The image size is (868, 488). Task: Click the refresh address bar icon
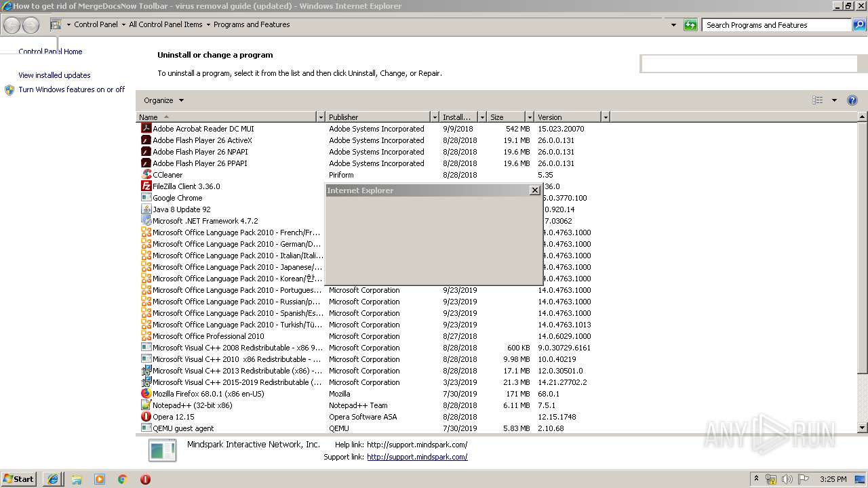(690, 25)
